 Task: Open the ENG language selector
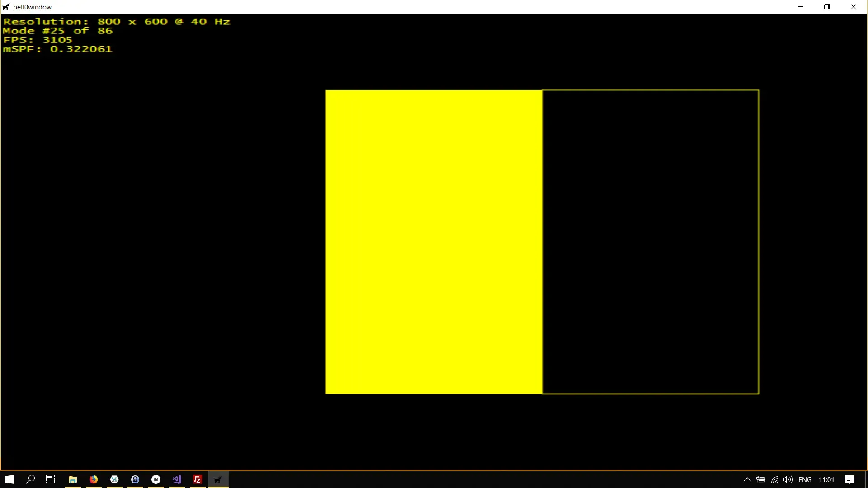806,479
